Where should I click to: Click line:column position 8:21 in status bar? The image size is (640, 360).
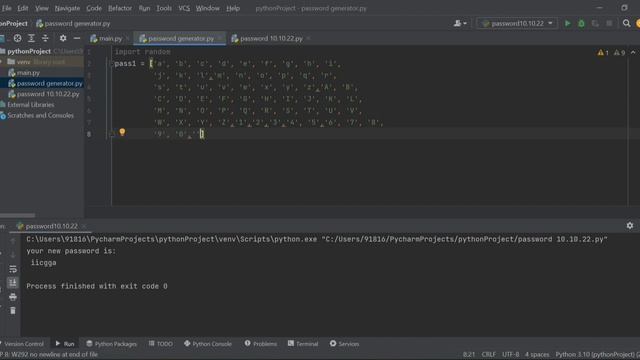[x=469, y=354]
